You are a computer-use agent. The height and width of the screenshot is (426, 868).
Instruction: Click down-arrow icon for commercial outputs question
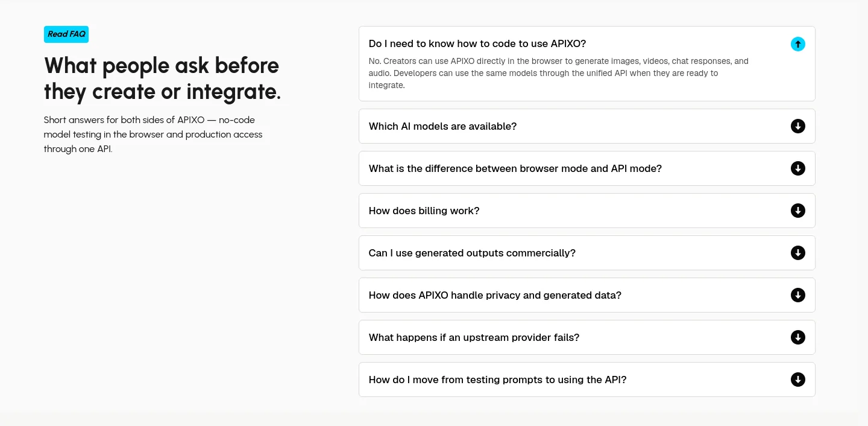tap(797, 253)
